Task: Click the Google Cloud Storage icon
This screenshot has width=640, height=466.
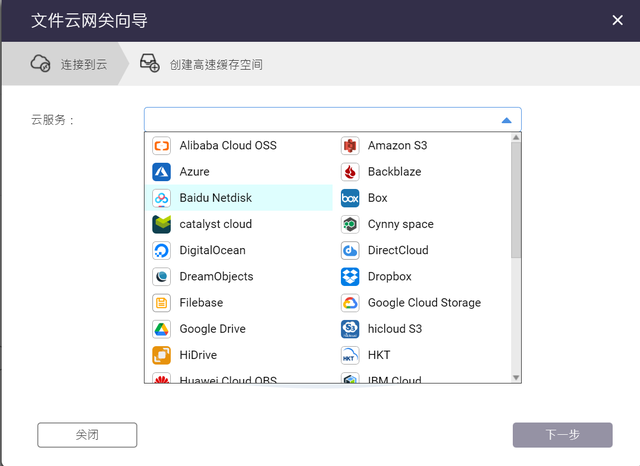Action: [x=350, y=302]
